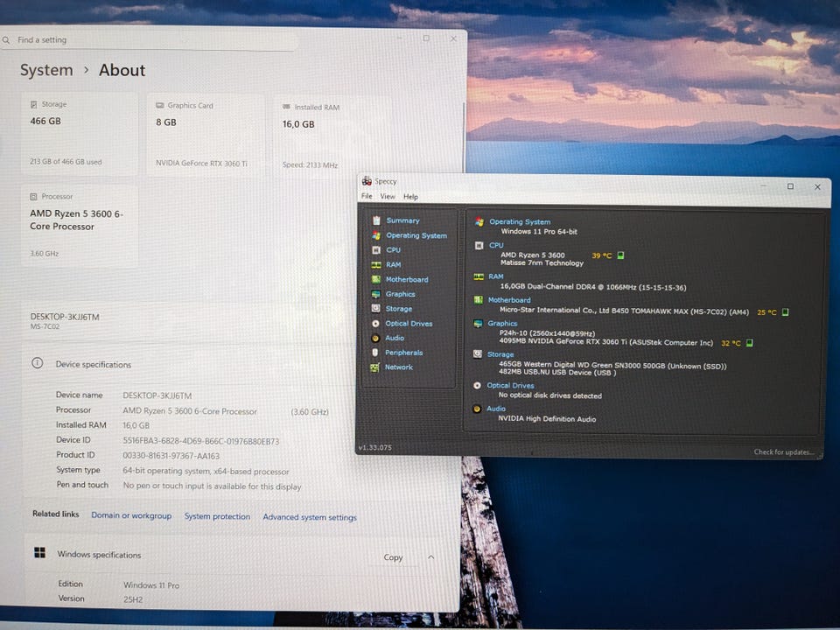Click the search magnifier icon in Settings
This screenshot has height=630, width=840.
coord(6,40)
